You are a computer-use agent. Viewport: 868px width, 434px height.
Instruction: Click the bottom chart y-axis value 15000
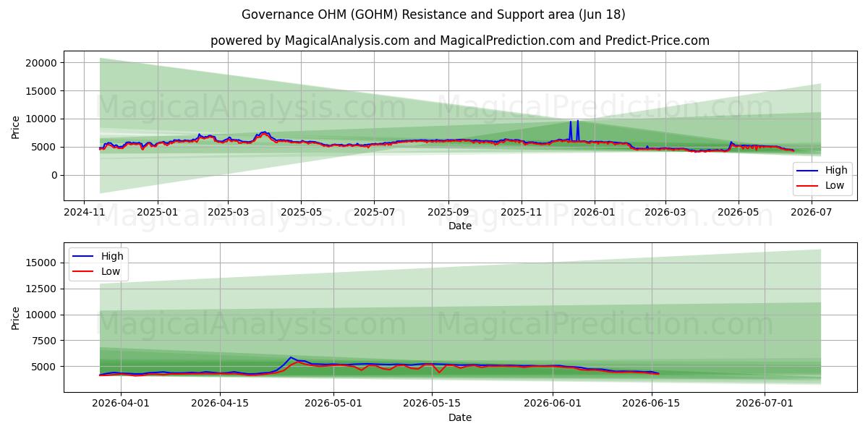(40, 263)
